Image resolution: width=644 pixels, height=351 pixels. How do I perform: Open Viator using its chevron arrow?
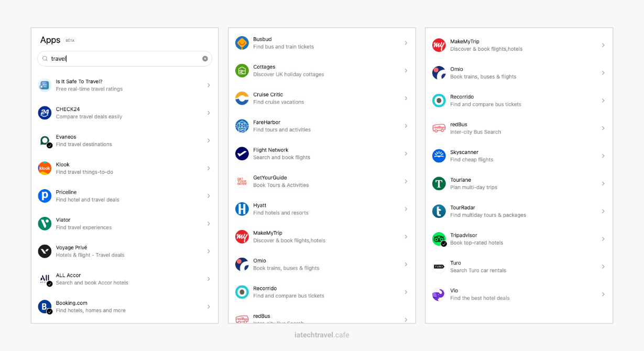point(209,224)
